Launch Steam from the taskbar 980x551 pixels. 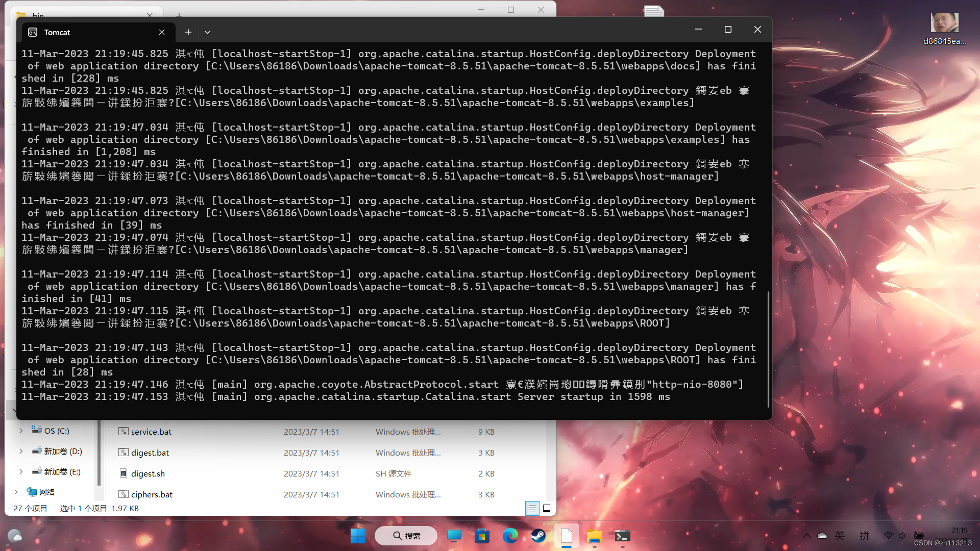point(538,536)
